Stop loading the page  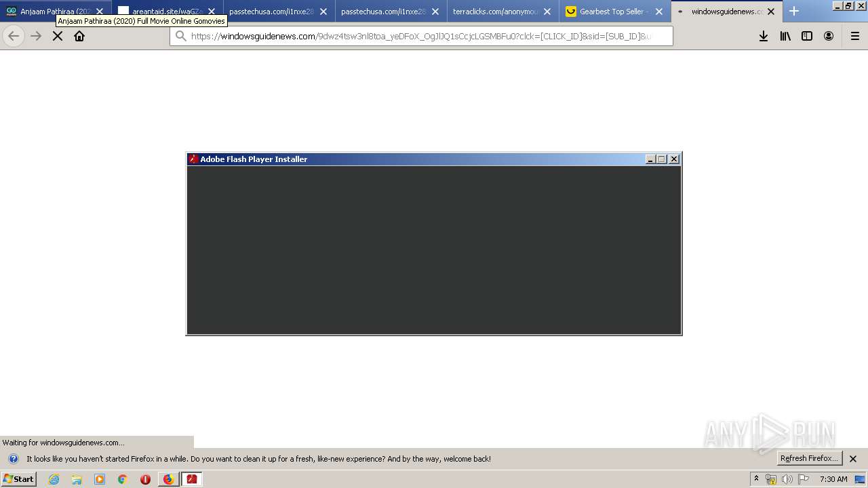(58, 36)
